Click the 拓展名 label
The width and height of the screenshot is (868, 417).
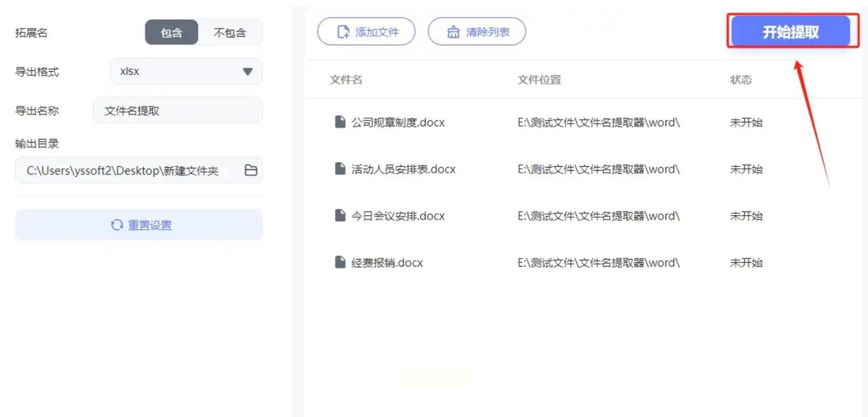click(x=31, y=33)
